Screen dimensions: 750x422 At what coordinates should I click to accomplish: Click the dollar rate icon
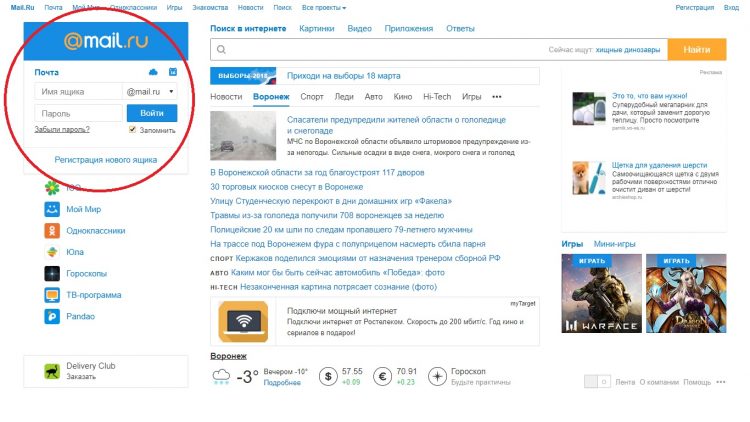coord(328,377)
